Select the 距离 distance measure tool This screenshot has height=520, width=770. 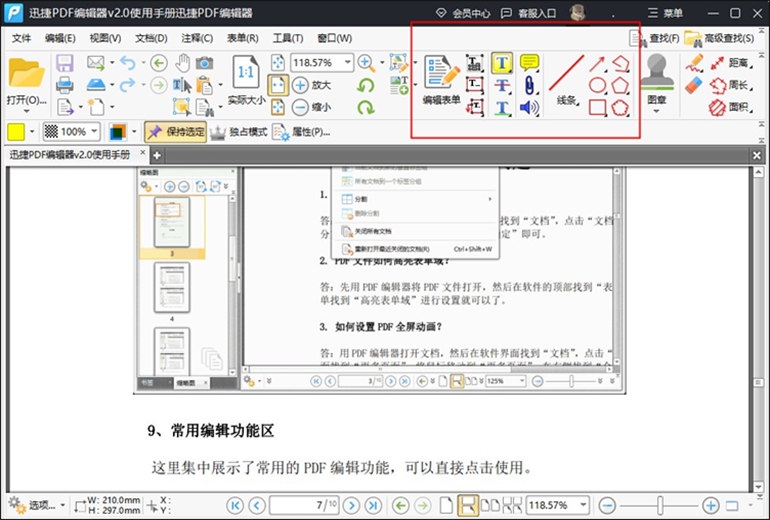732,63
